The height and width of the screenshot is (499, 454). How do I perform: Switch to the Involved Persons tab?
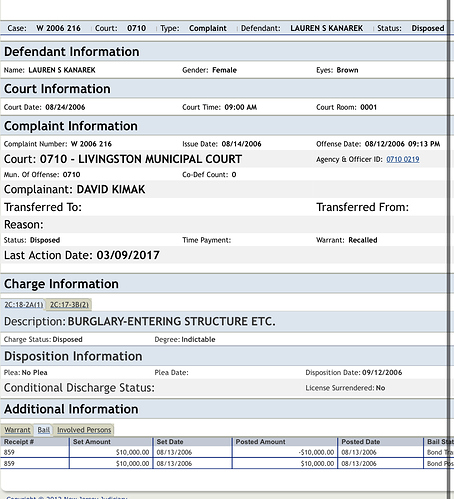[84, 430]
